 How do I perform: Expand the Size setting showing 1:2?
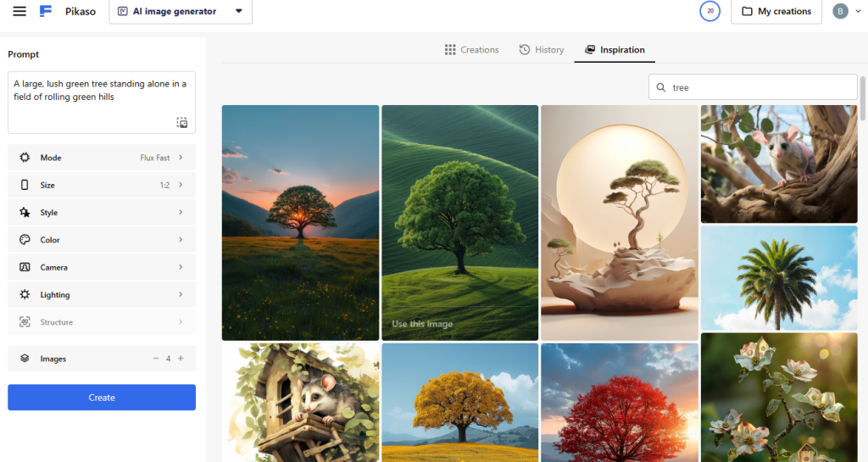102,185
